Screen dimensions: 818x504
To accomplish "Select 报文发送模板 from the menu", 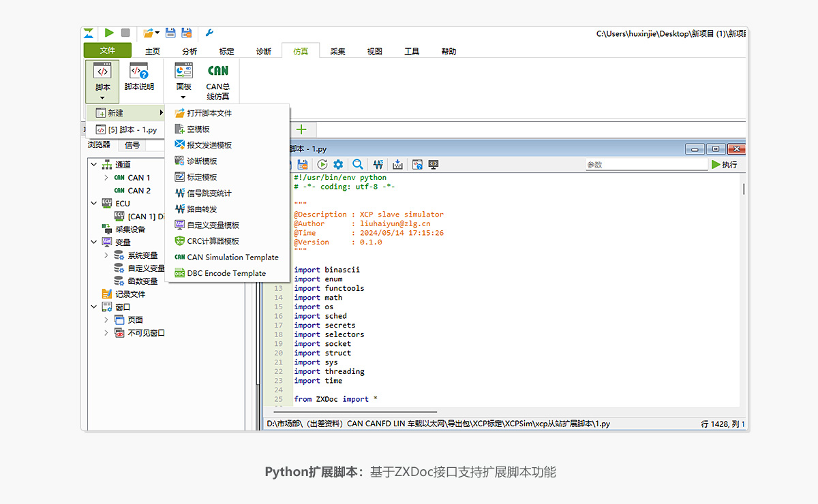I will pos(209,145).
